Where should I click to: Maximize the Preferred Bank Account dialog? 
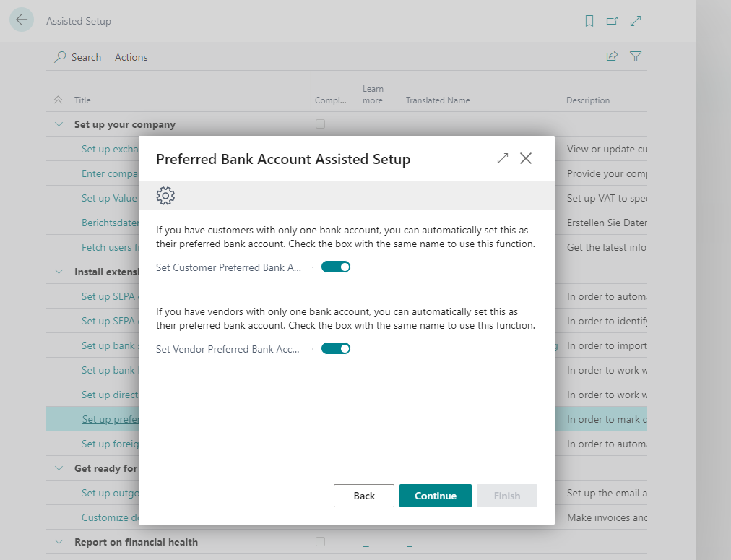coord(503,158)
